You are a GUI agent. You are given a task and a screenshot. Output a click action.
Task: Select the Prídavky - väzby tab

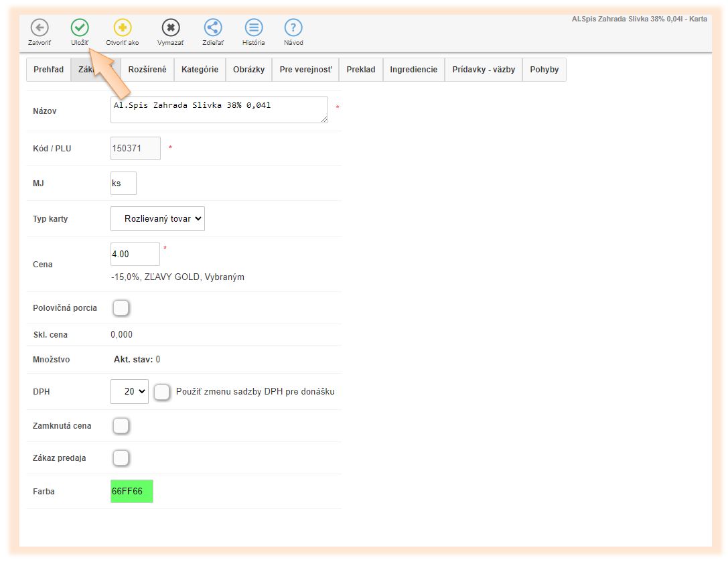pos(483,70)
